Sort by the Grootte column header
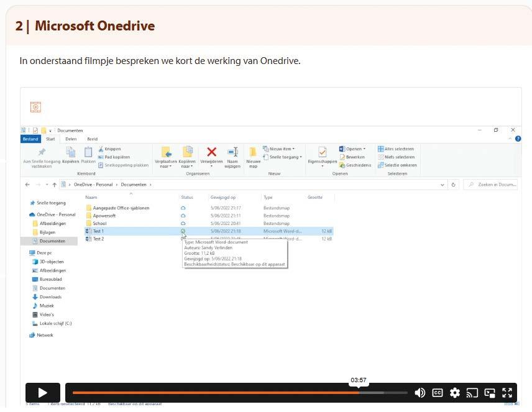 pyautogui.click(x=315, y=197)
